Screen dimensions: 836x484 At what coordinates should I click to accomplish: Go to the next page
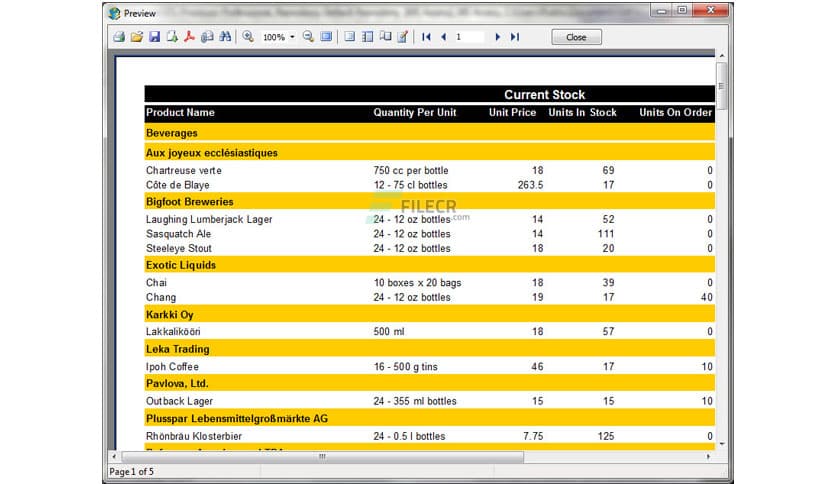point(497,37)
